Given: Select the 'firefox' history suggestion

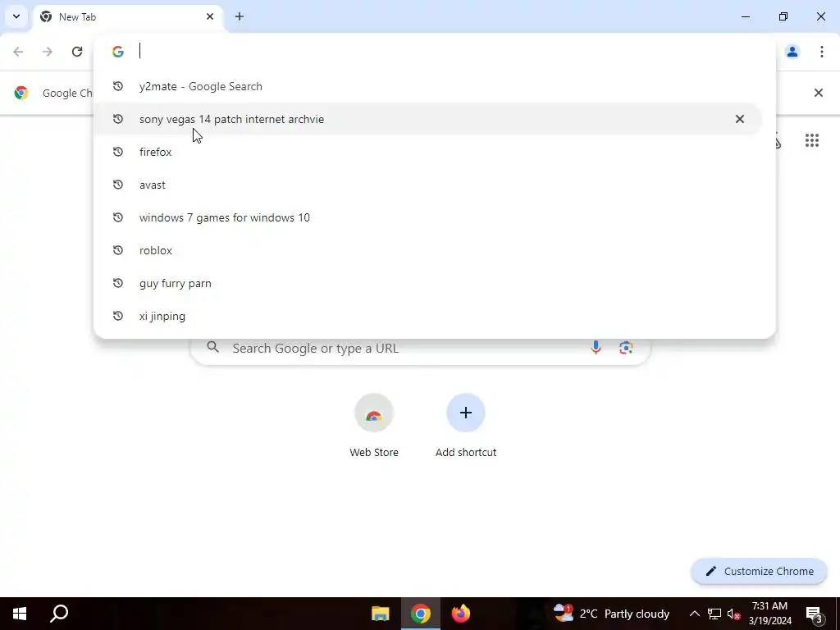Looking at the screenshot, I should click(x=427, y=152).
